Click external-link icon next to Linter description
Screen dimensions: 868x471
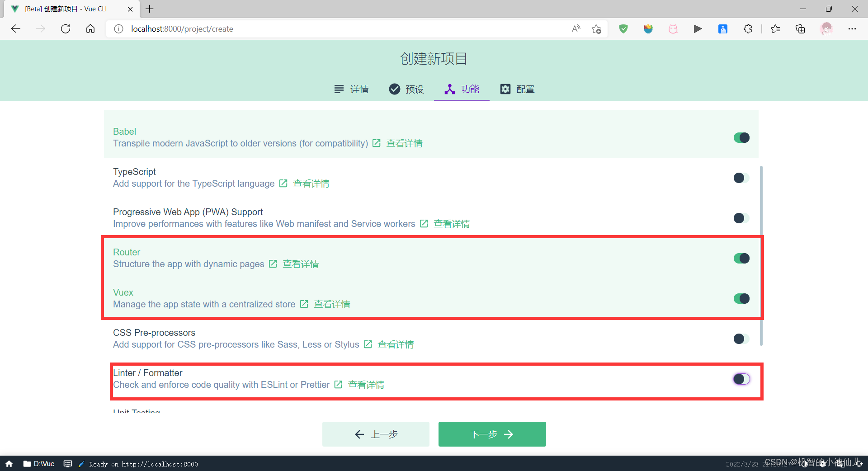click(338, 385)
